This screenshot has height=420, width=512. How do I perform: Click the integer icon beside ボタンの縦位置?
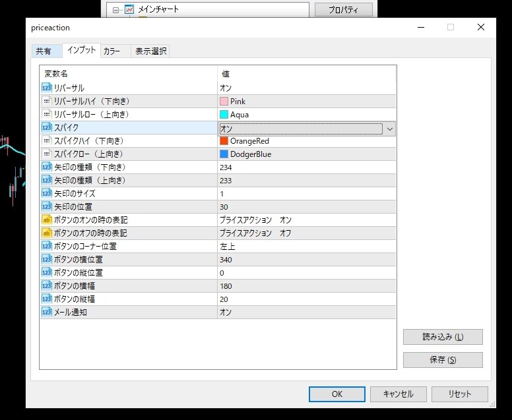click(47, 272)
